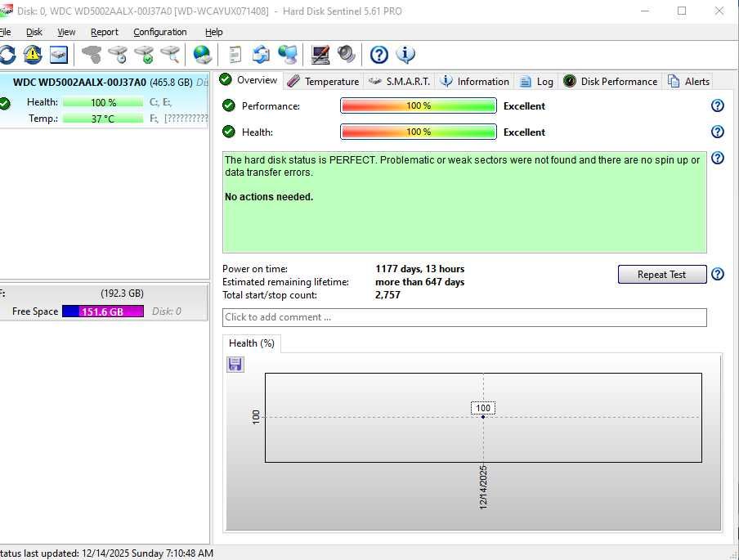The height and width of the screenshot is (560, 739).
Task: Click the 100 data point on health graph
Action: click(483, 417)
